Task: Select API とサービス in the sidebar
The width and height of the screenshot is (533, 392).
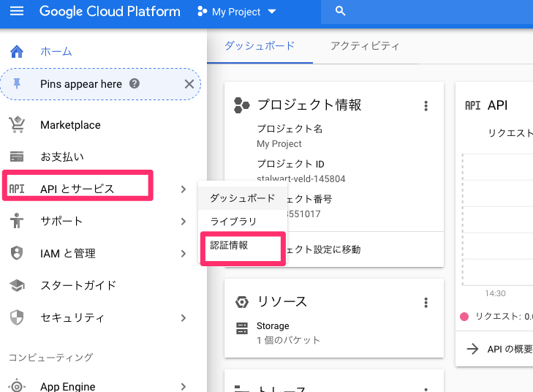Action: (78, 189)
